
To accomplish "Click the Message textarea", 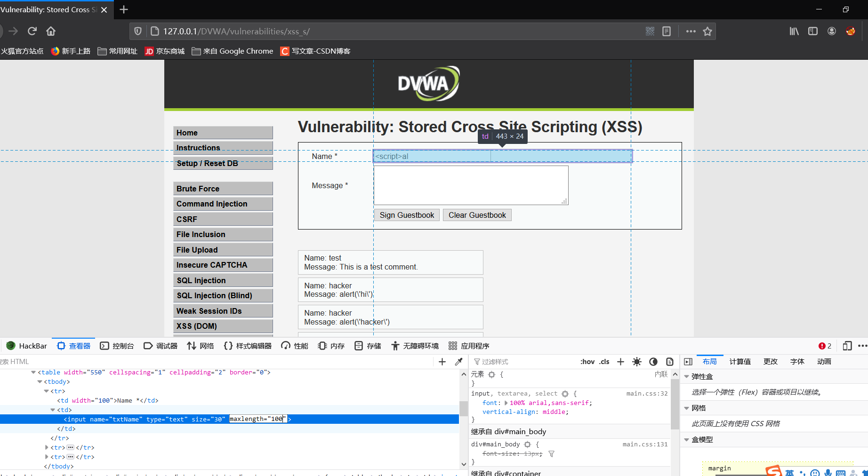I will (x=471, y=185).
